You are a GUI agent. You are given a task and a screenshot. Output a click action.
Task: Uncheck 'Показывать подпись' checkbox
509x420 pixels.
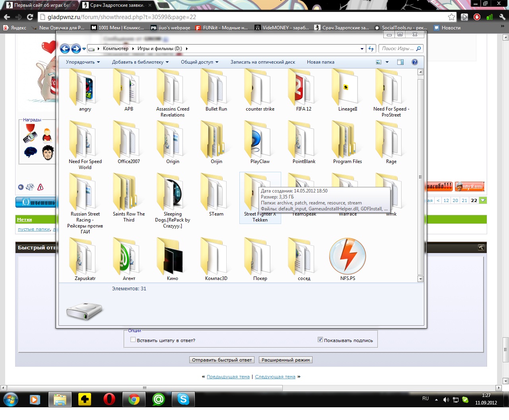tap(320, 340)
